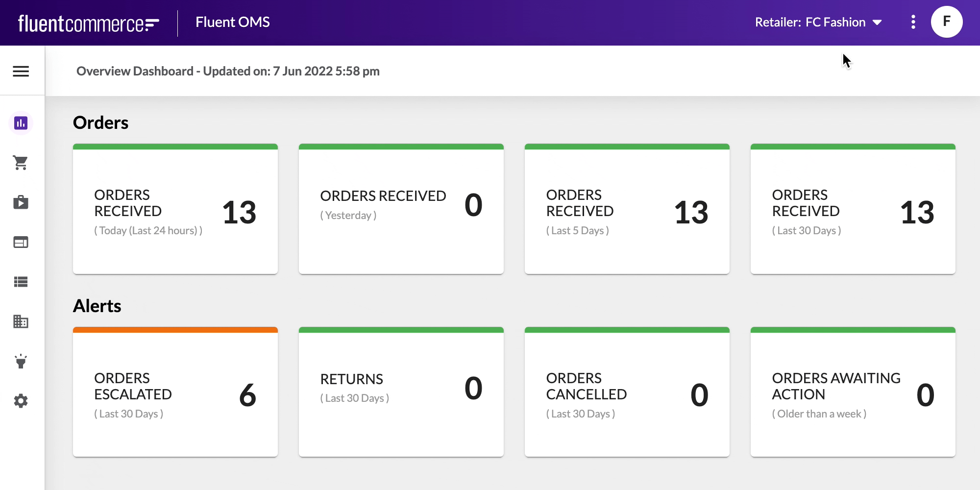Click the orange status bar on Orders Escalated
980x490 pixels.
pyautogui.click(x=175, y=330)
